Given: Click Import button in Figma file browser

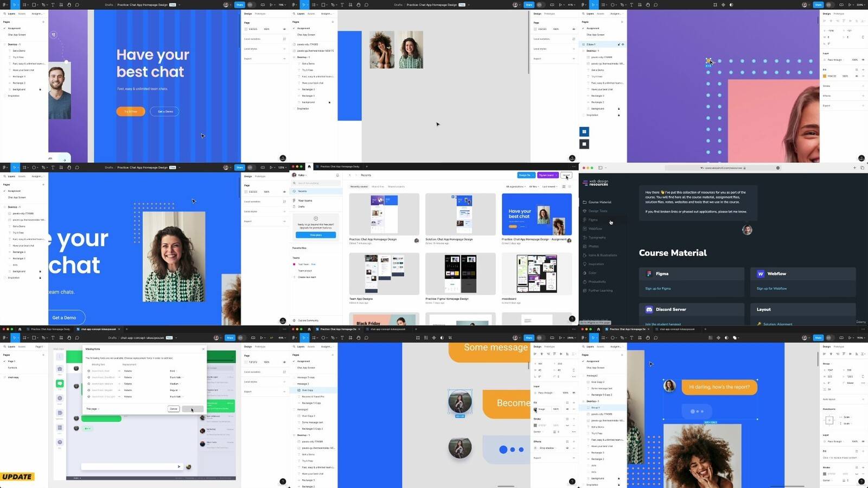Looking at the screenshot, I should pyautogui.click(x=566, y=175).
